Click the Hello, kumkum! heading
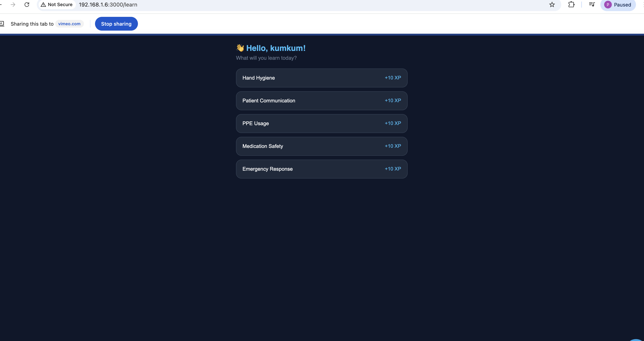Viewport: 644px width, 341px height. (x=276, y=48)
